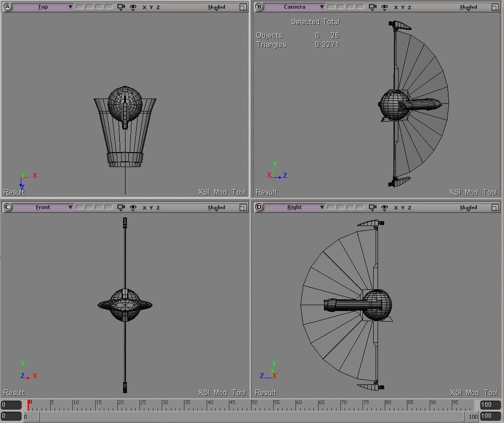Toggle X axis button in Top viewport header
Viewport: 504px width, 423px height.
click(x=144, y=7)
